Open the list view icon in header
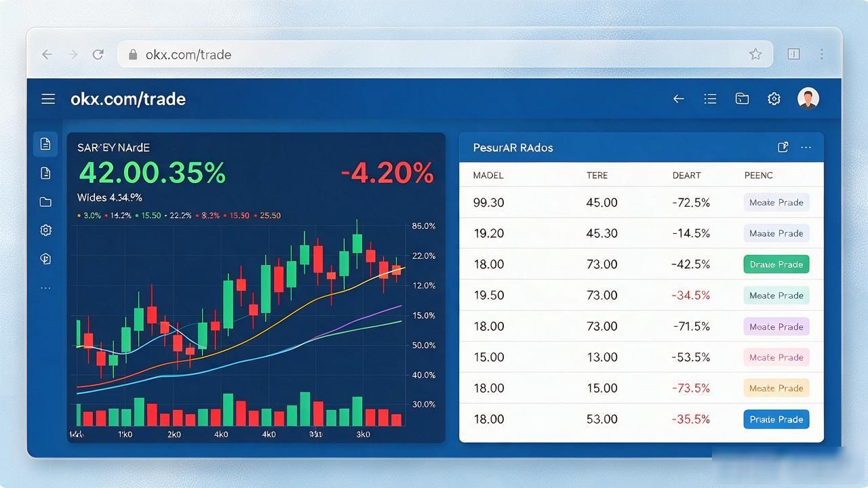This screenshot has height=488, width=868. point(710,99)
